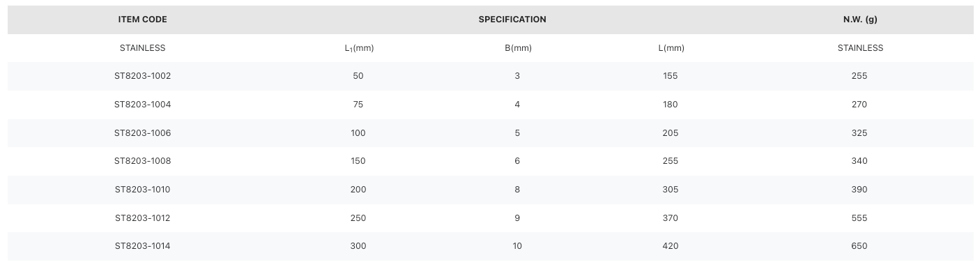Click the L1 value 150
Image resolution: width=980 pixels, height=267 pixels.
click(358, 161)
